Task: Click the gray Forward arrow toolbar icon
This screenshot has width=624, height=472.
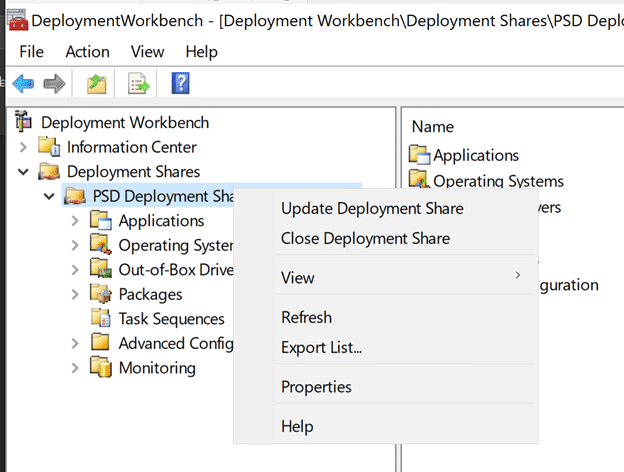Action: [x=55, y=84]
